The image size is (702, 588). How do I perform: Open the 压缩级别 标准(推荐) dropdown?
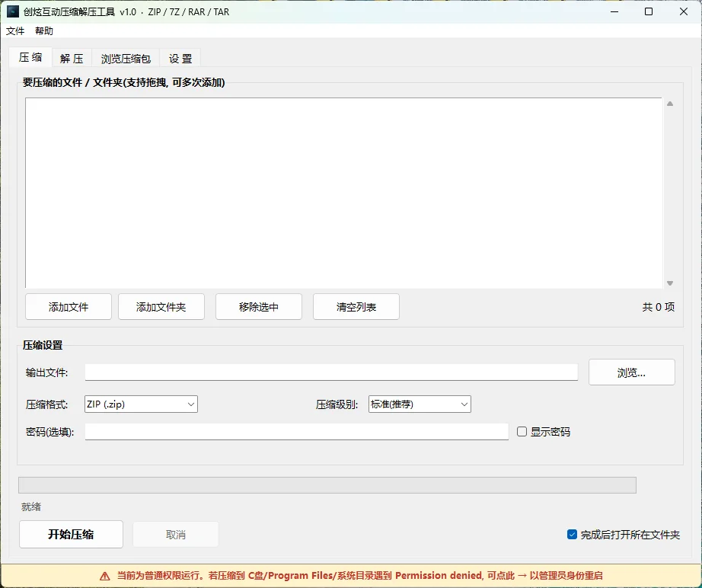click(x=420, y=404)
